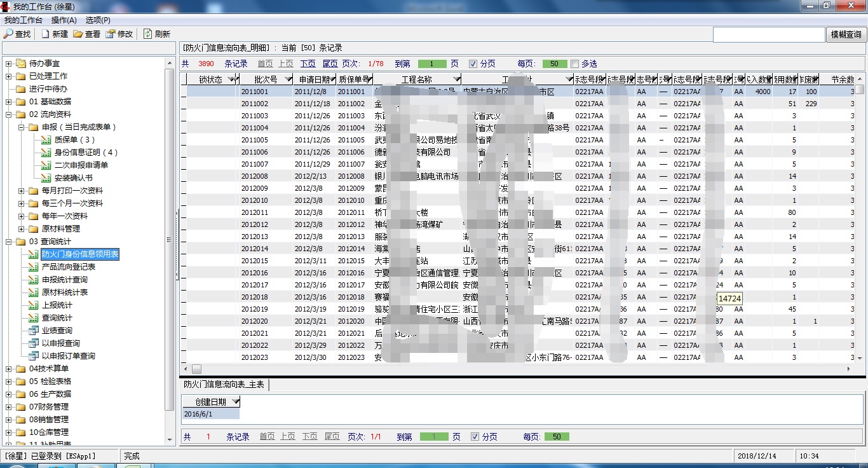Screen dimensions: 868x468
Task: Toggle the 分页 checkbox in the bottom pager
Action: tap(475, 437)
